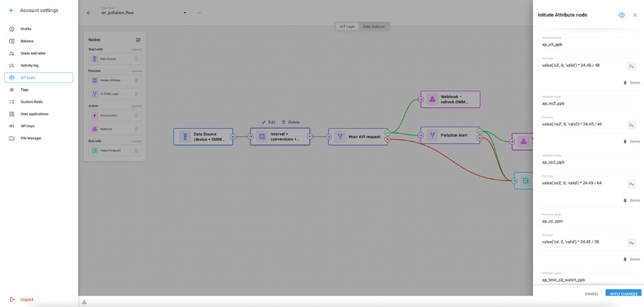Select Initiate Attribute node in the palette
644x307 pixels.
pyautogui.click(x=114, y=80)
